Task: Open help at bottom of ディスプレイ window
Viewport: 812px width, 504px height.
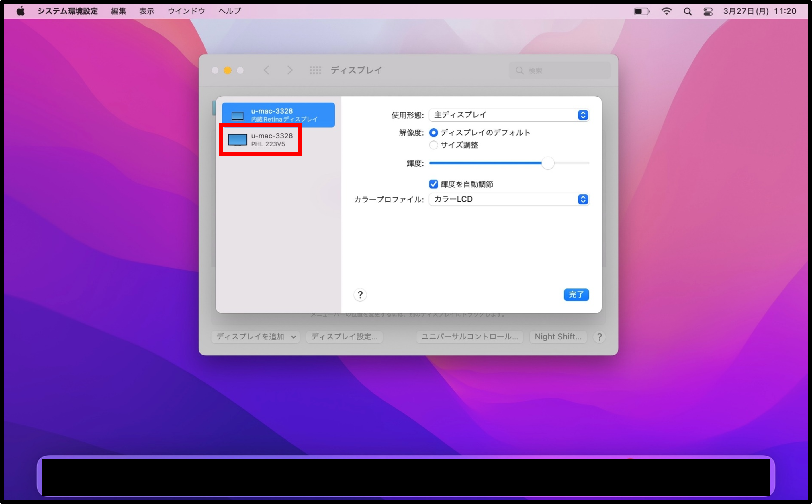Action: (599, 337)
